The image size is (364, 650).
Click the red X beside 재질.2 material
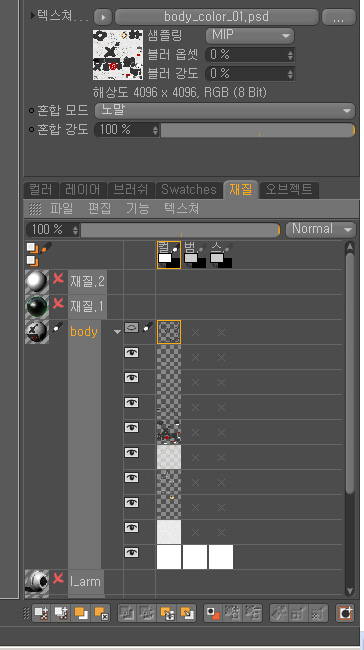tap(58, 279)
